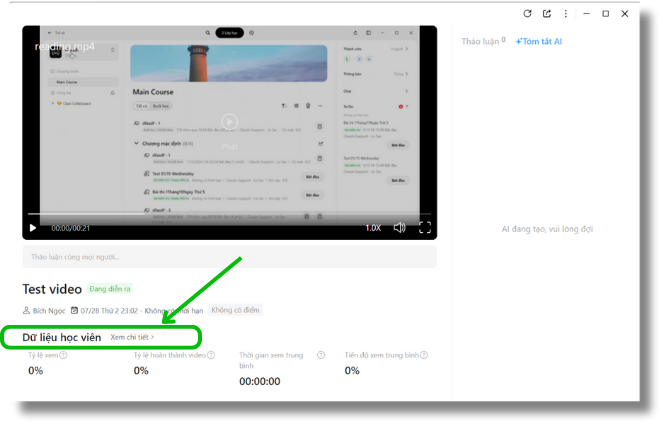The width and height of the screenshot is (672, 426).
Task: Click the info icon beside Tỷ lệ xem
Action: [x=63, y=355]
